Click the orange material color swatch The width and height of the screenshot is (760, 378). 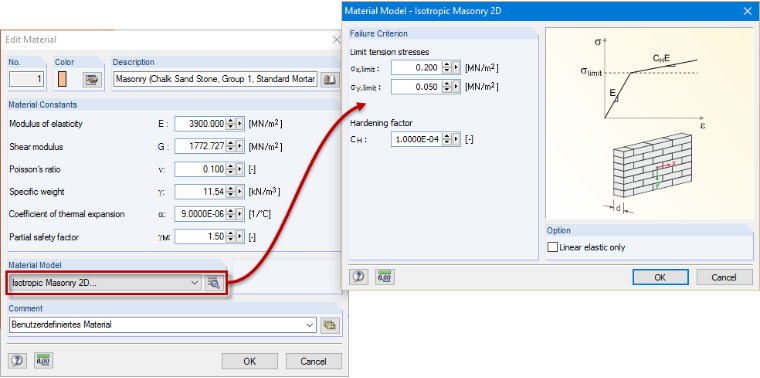[62, 79]
